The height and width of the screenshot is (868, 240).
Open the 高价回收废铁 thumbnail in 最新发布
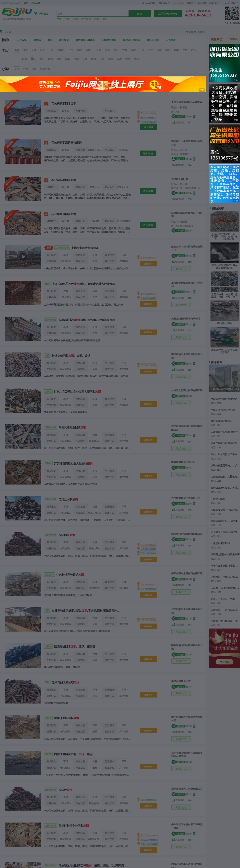(224, 310)
